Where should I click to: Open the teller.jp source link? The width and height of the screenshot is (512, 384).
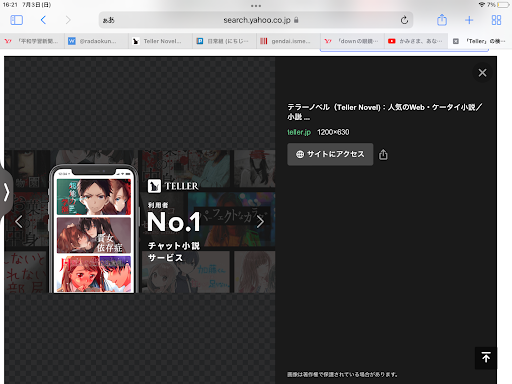pyautogui.click(x=299, y=132)
